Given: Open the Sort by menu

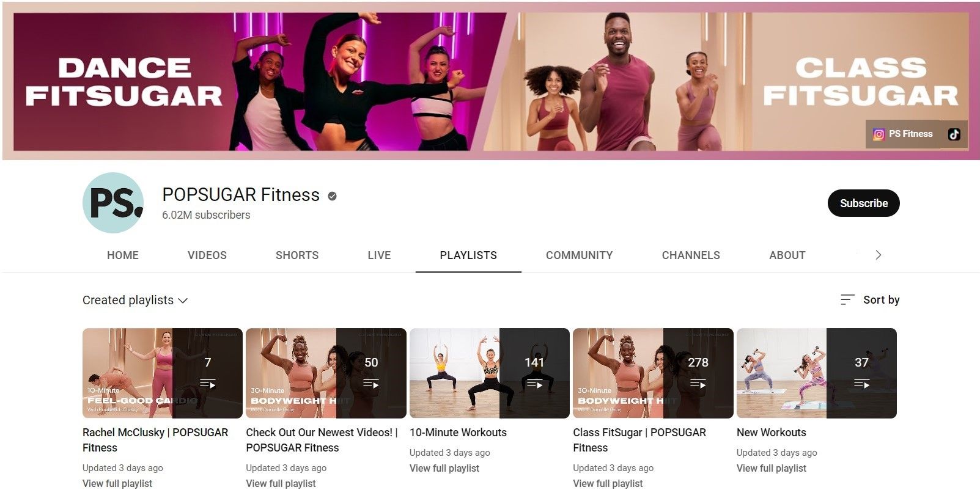Looking at the screenshot, I should click(870, 299).
